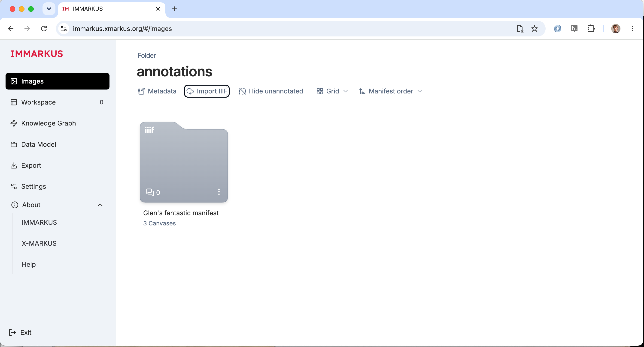Screen dimensions: 644x347
Task: Open the Extensions puzzle icon
Action: coord(591,29)
